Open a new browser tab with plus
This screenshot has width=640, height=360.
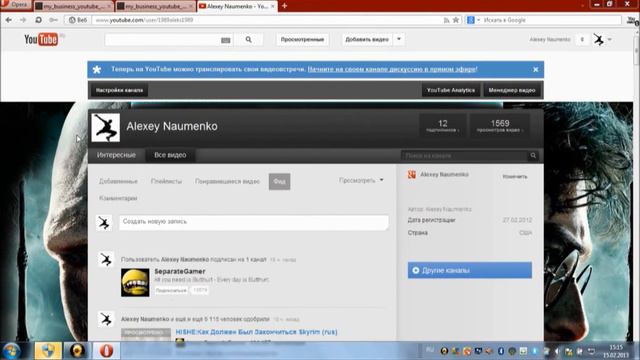pyautogui.click(x=284, y=6)
